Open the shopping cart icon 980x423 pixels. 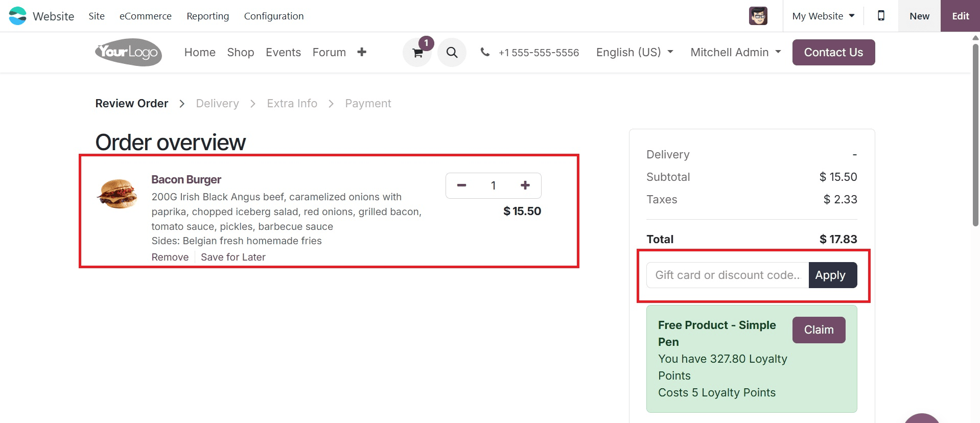click(416, 52)
